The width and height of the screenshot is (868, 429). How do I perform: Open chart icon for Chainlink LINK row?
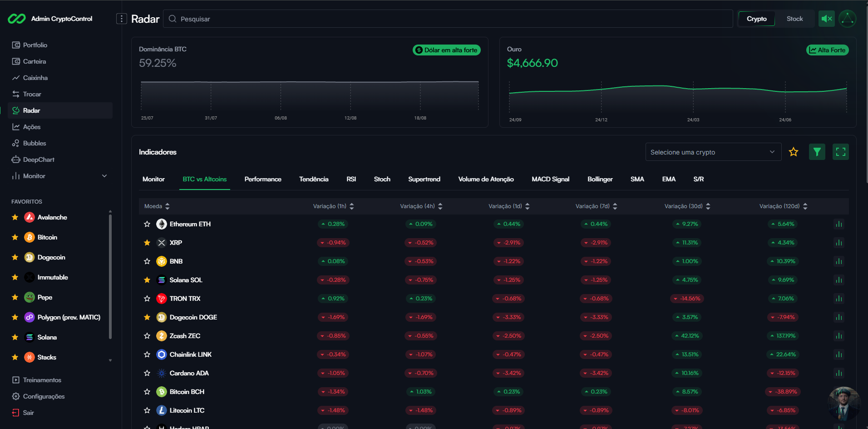pyautogui.click(x=838, y=354)
